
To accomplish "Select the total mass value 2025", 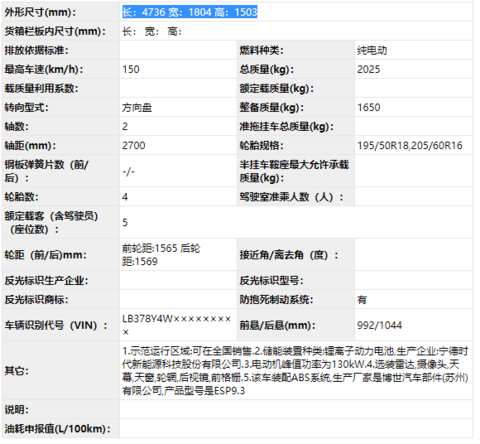I will [x=369, y=69].
